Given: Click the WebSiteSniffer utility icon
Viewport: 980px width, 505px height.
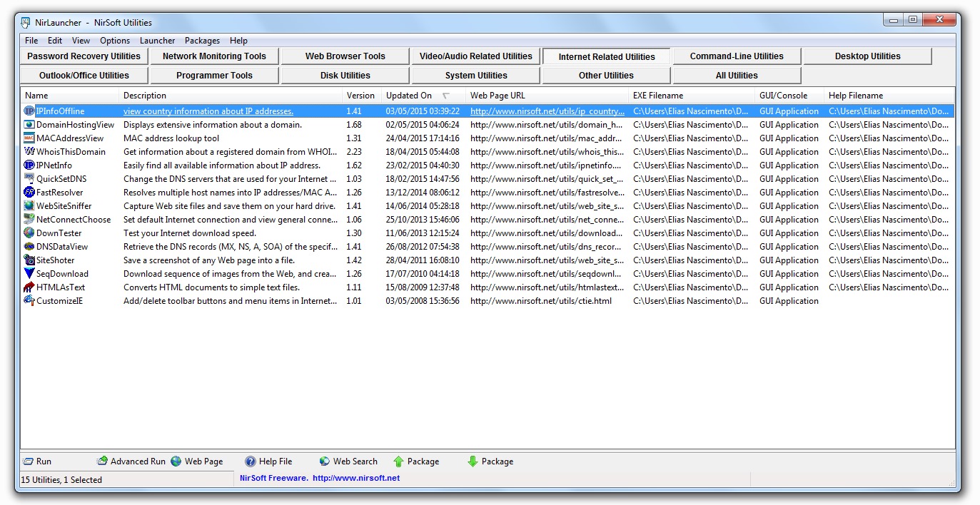Looking at the screenshot, I should click(29, 206).
